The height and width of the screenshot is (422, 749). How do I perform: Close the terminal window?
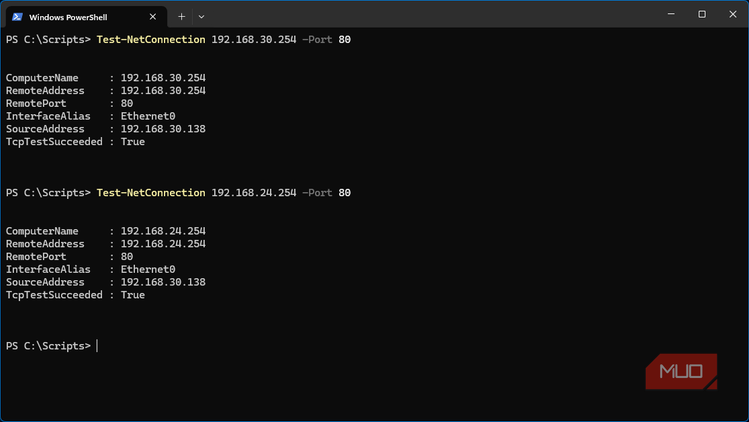(733, 14)
